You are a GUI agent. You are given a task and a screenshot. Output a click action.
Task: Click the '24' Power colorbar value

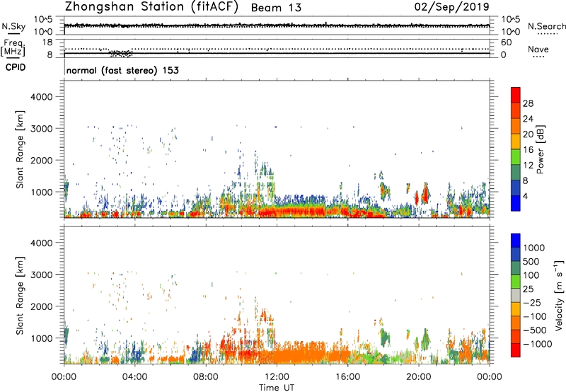coord(528,119)
